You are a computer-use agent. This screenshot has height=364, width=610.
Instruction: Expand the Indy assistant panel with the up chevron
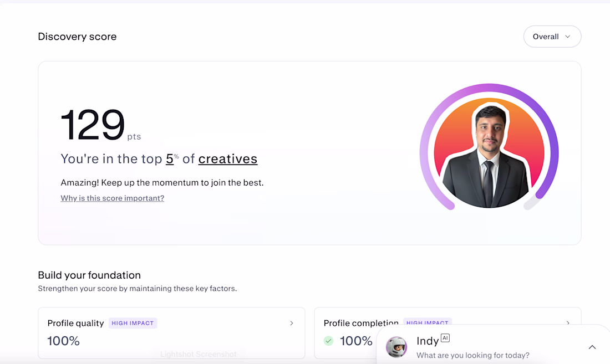pyautogui.click(x=592, y=347)
